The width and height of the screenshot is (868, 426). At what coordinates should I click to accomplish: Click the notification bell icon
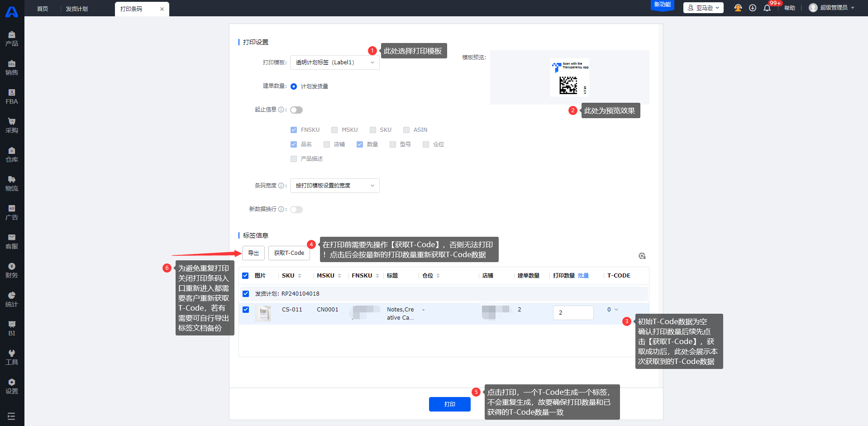767,8
